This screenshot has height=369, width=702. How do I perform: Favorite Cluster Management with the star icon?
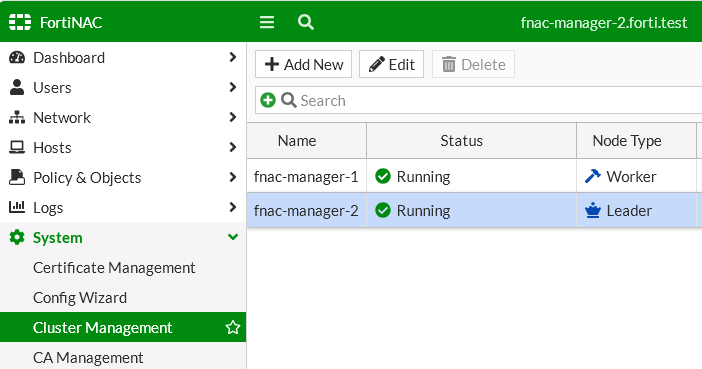[x=233, y=327]
